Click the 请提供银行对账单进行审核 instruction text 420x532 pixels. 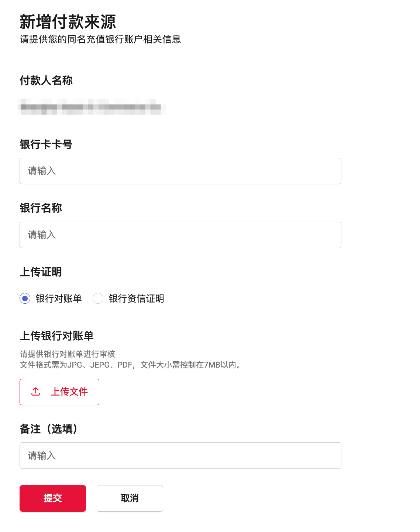pyautogui.click(x=68, y=354)
